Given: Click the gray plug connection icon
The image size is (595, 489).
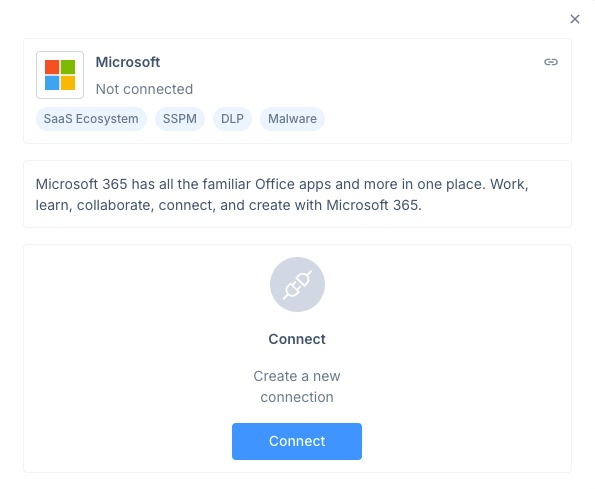Looking at the screenshot, I should [x=297, y=285].
